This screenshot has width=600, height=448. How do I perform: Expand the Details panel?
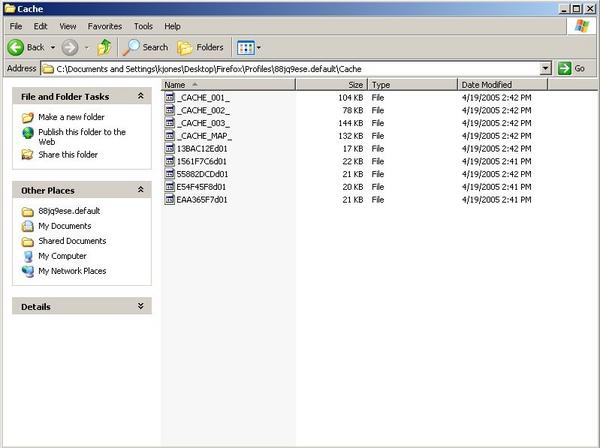tap(141, 306)
